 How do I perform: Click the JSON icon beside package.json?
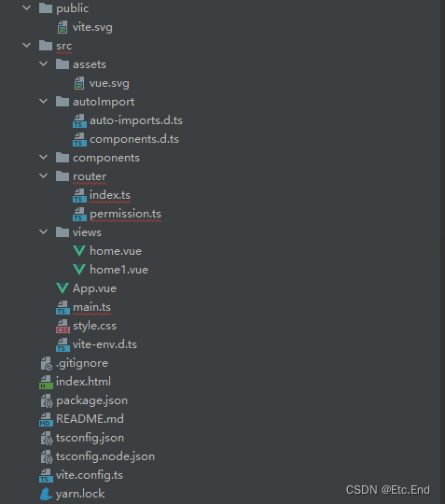(47, 400)
